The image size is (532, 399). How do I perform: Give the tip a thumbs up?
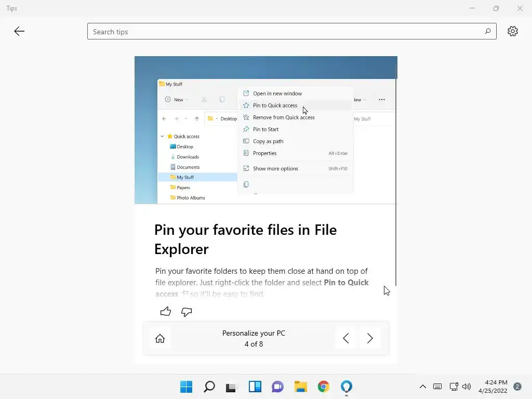pyautogui.click(x=166, y=311)
